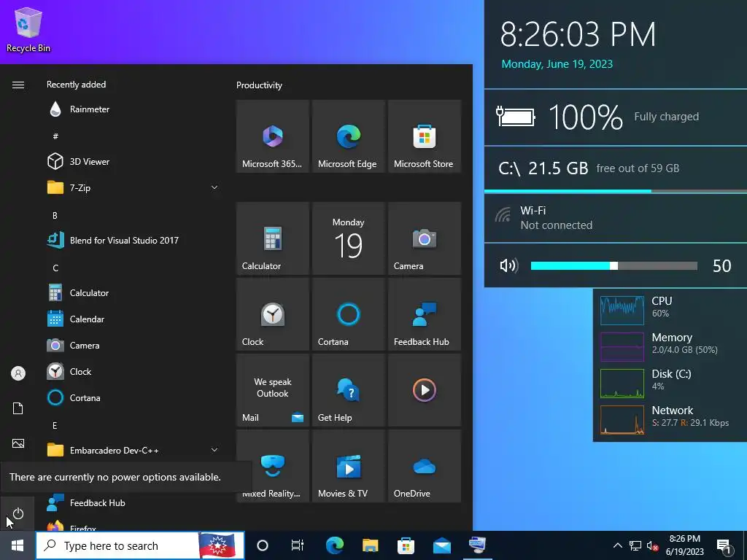Open the Mixed Reality Portal tile
Screen dimensions: 747x560
[x=273, y=466]
